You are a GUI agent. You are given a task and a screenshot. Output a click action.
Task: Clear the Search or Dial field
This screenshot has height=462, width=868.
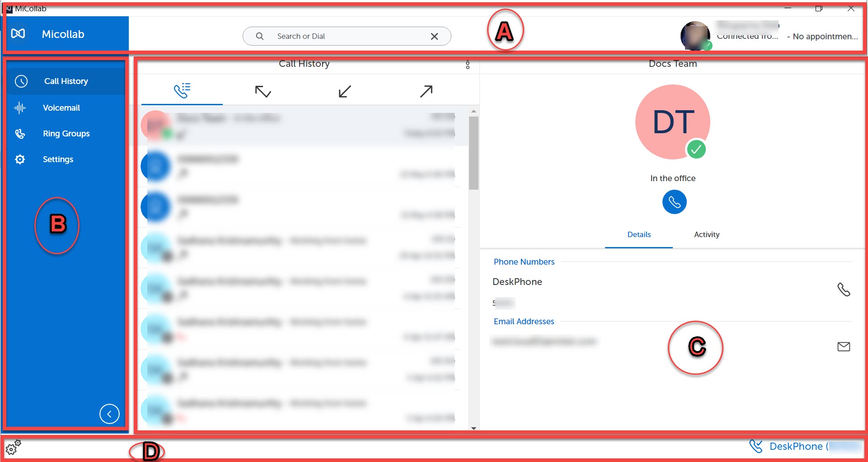[434, 37]
